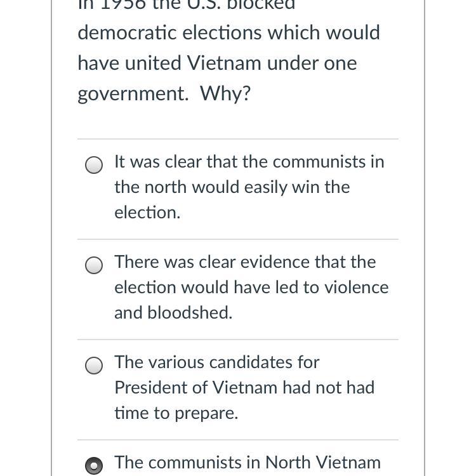Click question line "have united Vietnam under one"

pos(217,63)
